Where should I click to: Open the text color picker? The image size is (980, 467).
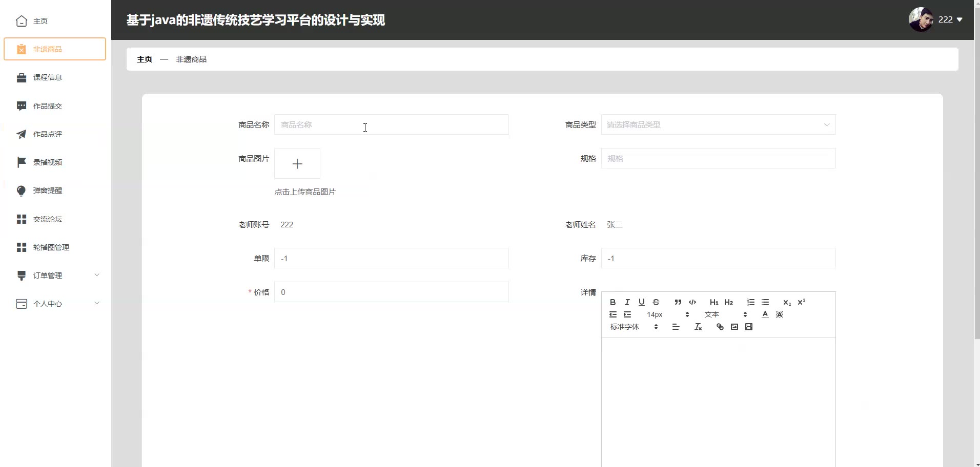765,314
